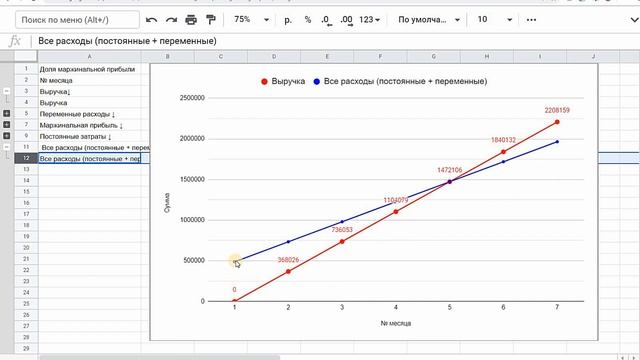Expand the row group at row 9
Viewport: 640px width, 360px height.
7,136
